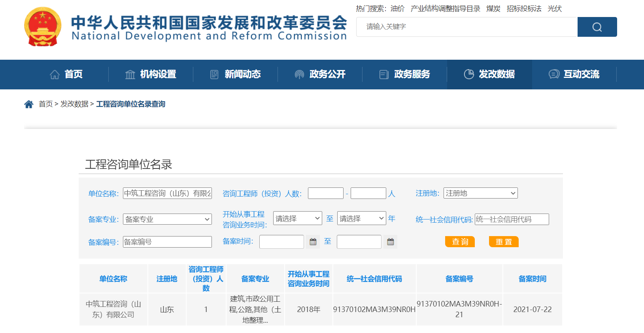Click the magnifier search button
Viewport: 644px width, 333px height.
(597, 27)
